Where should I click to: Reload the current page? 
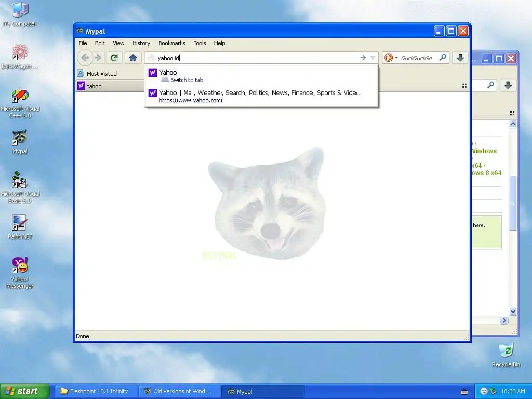coord(114,58)
